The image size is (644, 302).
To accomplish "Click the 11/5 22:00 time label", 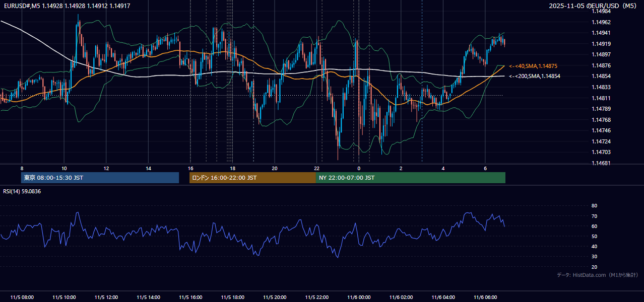I will [x=317, y=297].
